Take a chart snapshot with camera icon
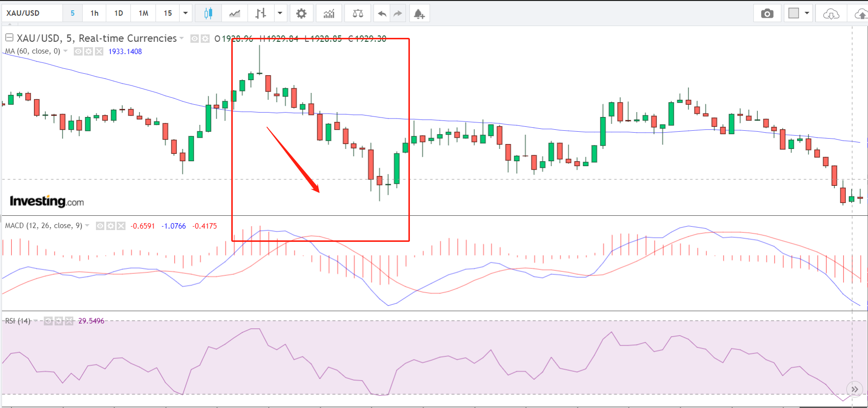The image size is (868, 408). [x=767, y=13]
